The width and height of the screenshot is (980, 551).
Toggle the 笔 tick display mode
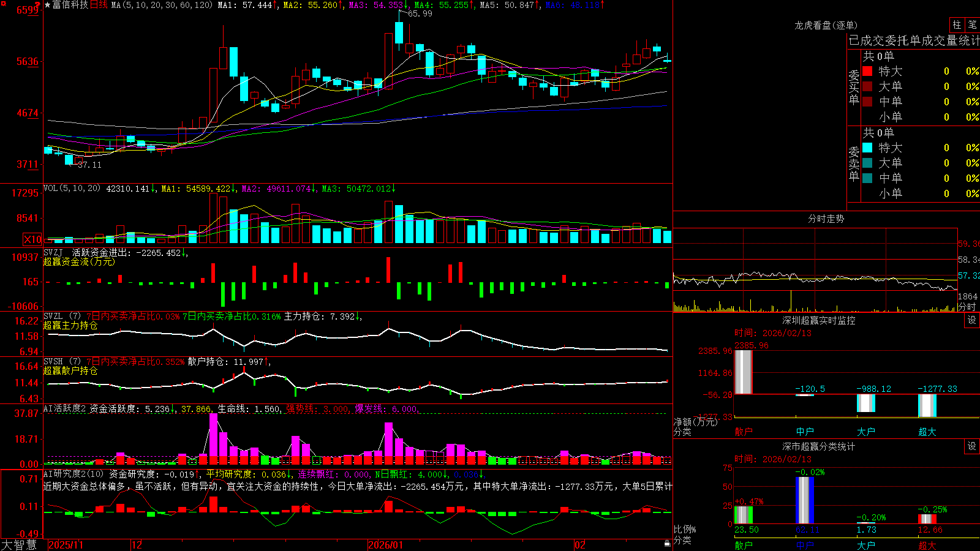(972, 24)
